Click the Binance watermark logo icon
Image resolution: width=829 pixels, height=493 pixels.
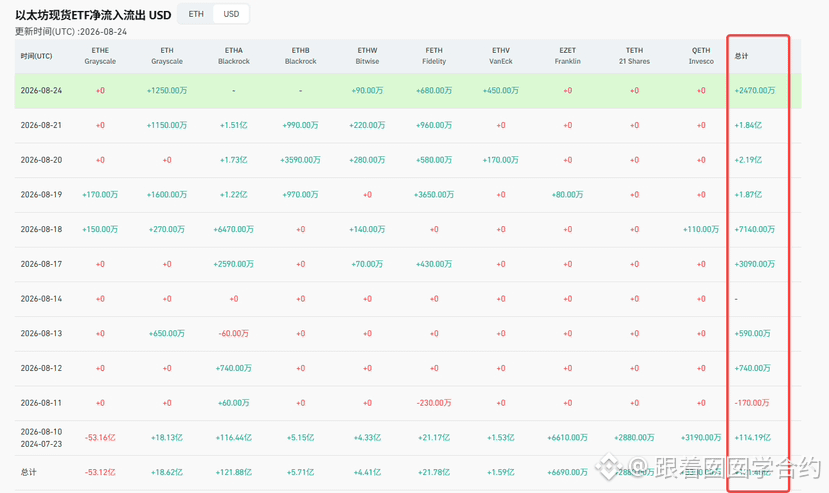[608, 467]
